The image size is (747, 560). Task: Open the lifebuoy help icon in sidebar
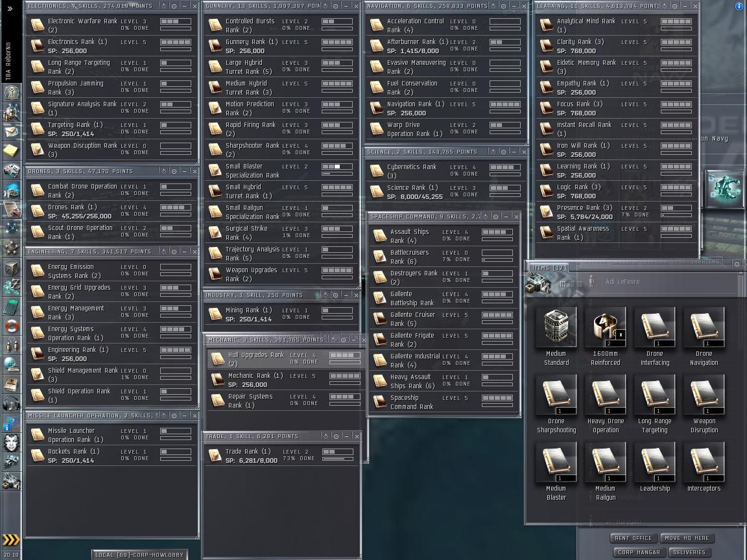click(x=11, y=327)
